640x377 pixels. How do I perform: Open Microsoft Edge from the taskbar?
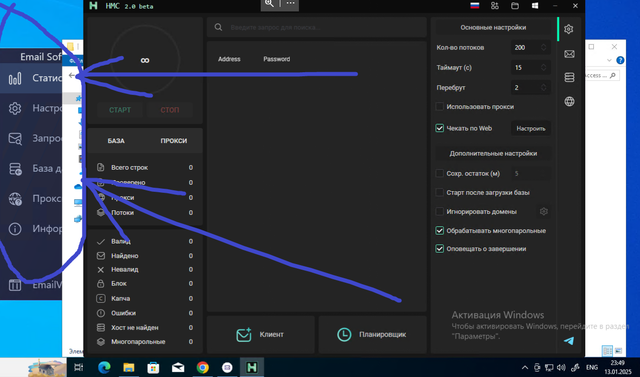pyautogui.click(x=104, y=368)
